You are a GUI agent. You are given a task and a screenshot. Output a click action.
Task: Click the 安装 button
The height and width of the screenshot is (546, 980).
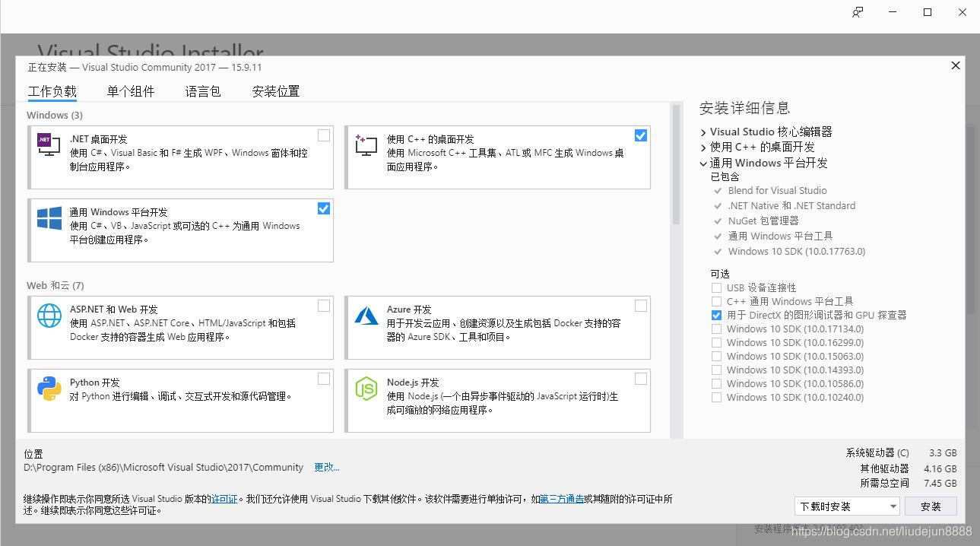click(x=931, y=506)
